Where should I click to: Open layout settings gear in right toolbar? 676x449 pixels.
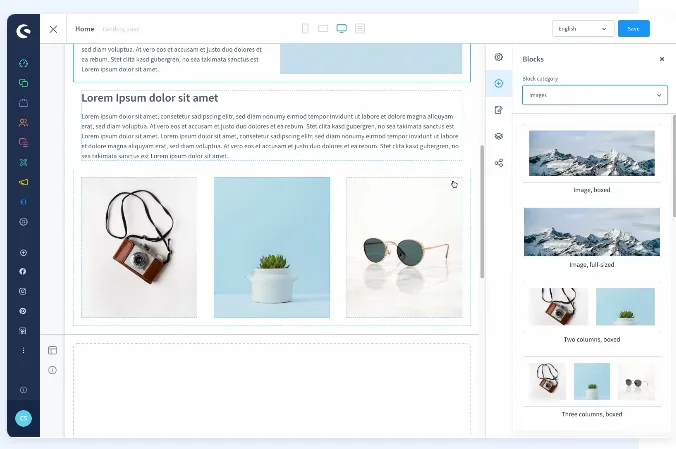499,57
